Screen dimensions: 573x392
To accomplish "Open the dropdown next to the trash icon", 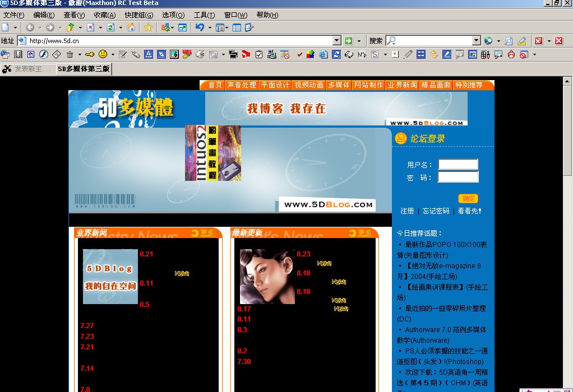I will (79, 55).
